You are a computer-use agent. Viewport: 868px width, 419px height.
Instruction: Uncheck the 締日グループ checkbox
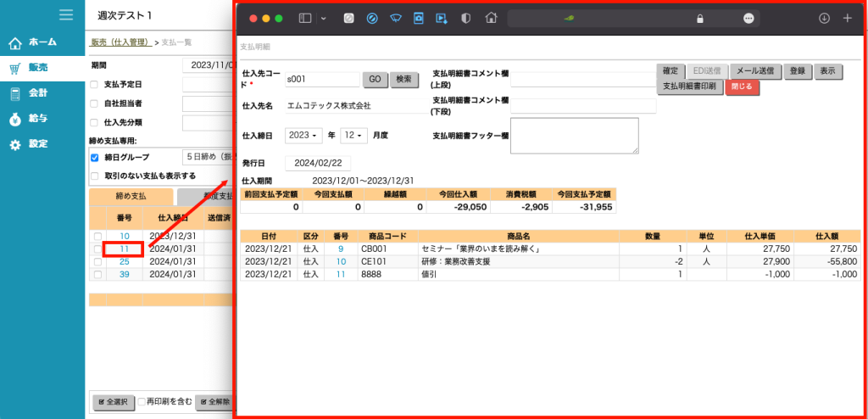coord(94,158)
